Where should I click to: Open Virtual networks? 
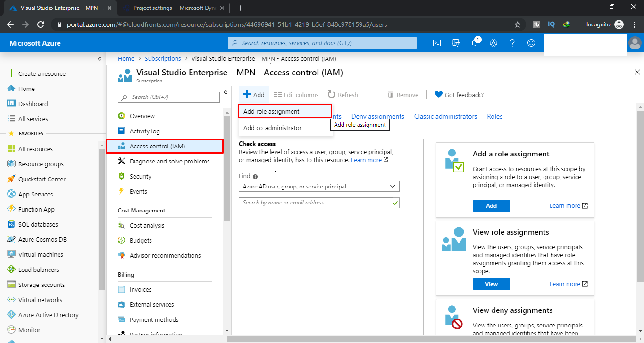(x=34, y=300)
